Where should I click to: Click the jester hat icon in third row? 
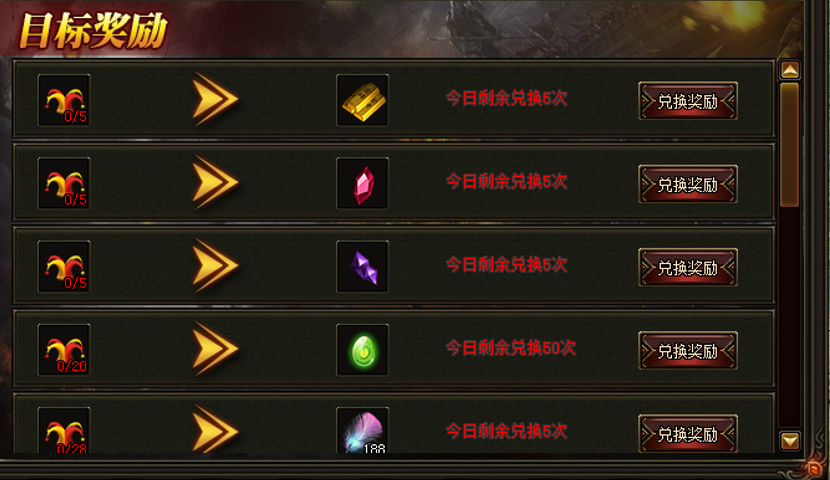(64, 267)
